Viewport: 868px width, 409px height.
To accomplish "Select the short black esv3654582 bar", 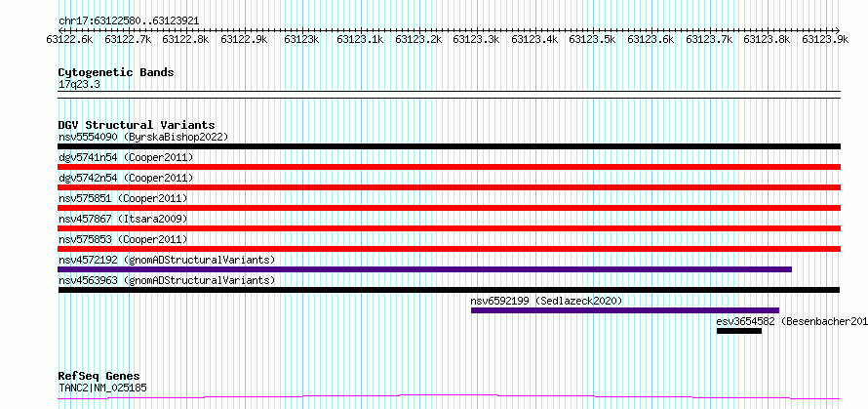I will click(x=739, y=331).
